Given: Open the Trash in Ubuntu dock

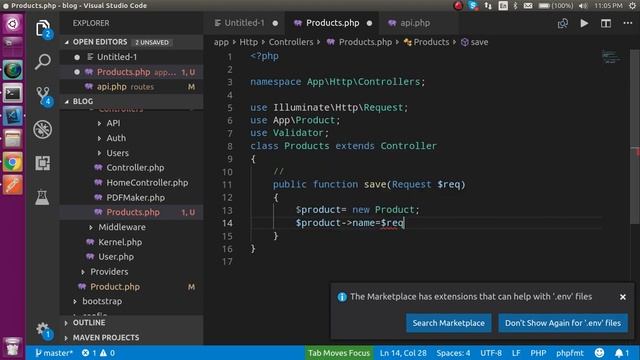Looking at the screenshot, I should coord(13,347).
